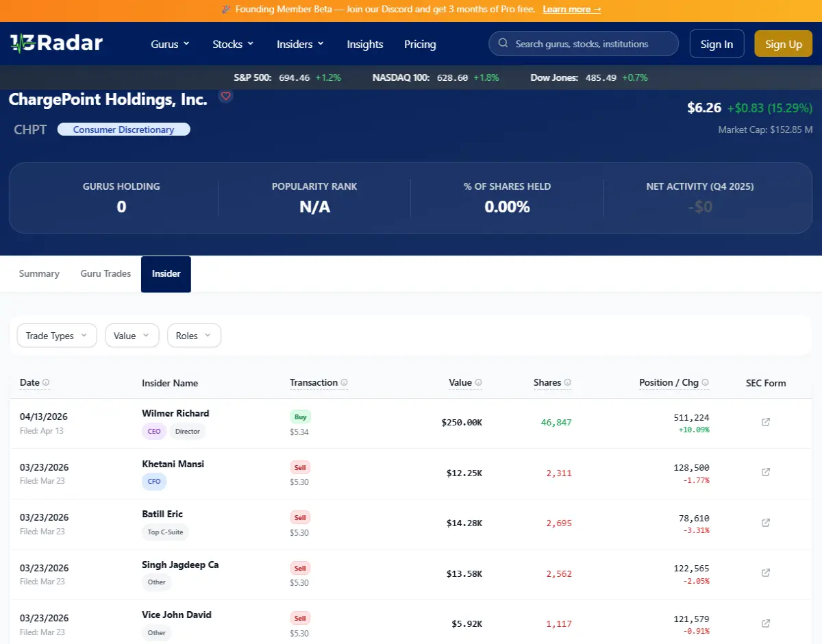The width and height of the screenshot is (822, 644).
Task: Click the SEC Form column header
Action: [766, 383]
